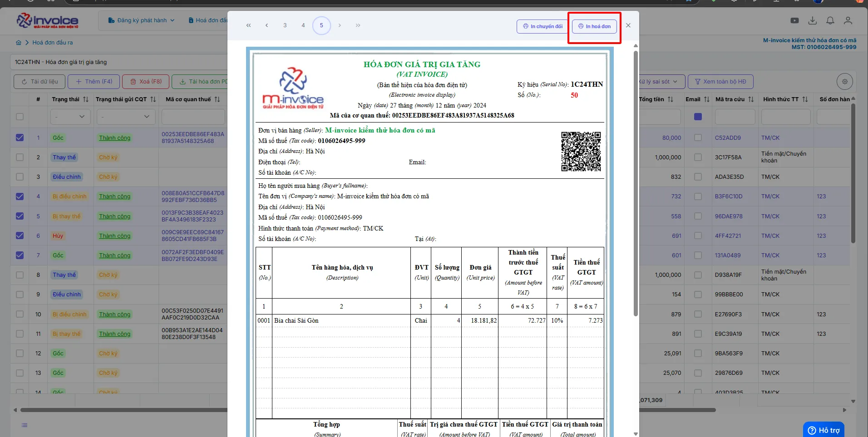Toggle the select-all rows checkbox

[20, 117]
